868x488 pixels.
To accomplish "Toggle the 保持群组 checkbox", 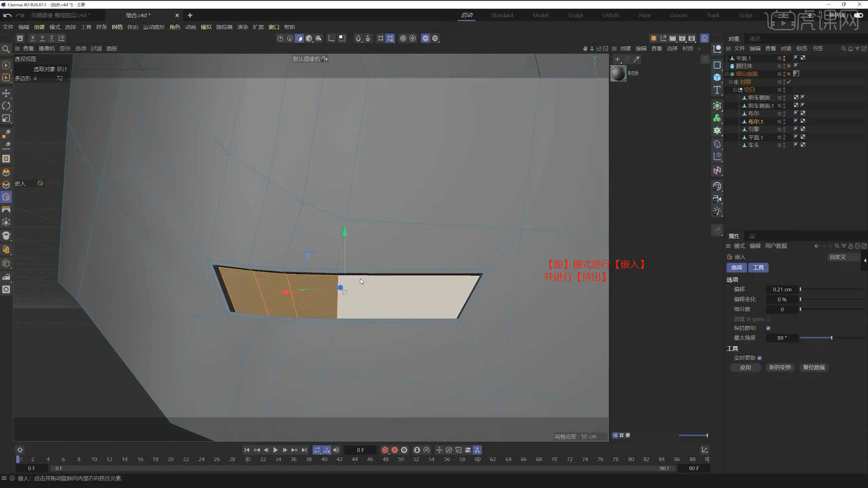I will (x=768, y=328).
